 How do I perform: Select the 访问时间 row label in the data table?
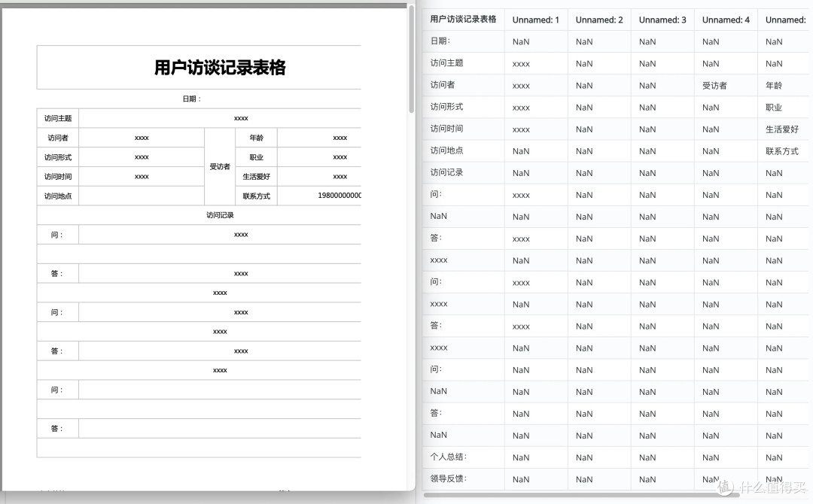coord(446,129)
